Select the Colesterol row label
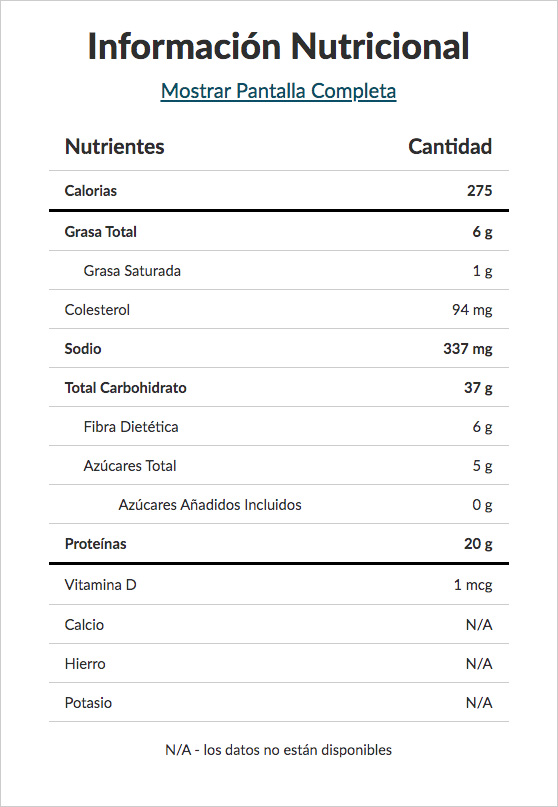The width and height of the screenshot is (558, 807). click(x=97, y=310)
